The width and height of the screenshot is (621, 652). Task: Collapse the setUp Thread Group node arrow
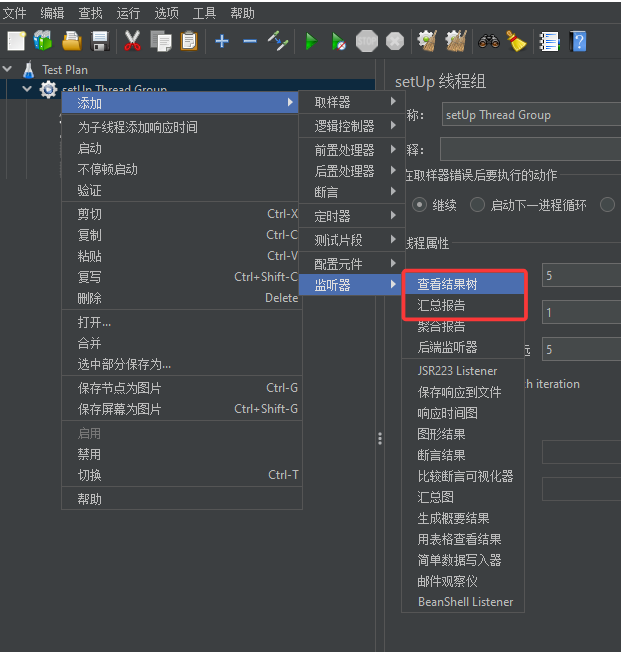27,89
